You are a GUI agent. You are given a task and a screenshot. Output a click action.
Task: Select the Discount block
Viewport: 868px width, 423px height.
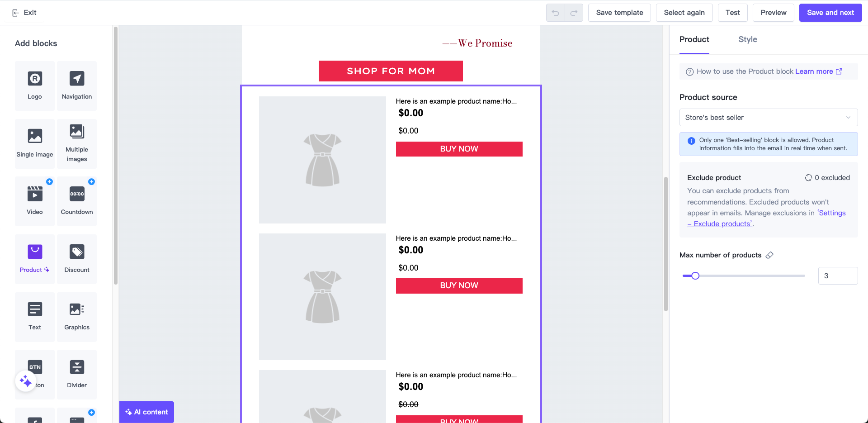point(77,259)
